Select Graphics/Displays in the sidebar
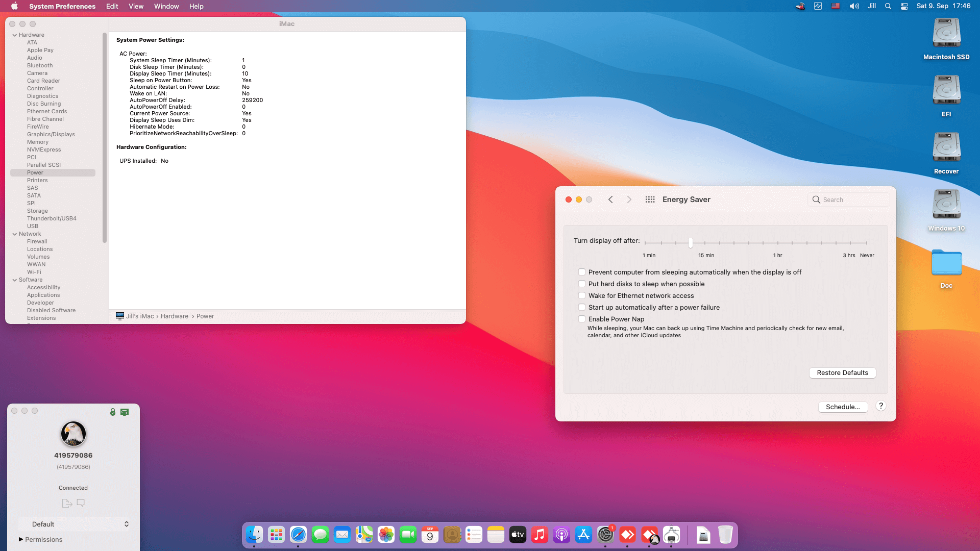Screen dimensions: 980x551 (51, 135)
